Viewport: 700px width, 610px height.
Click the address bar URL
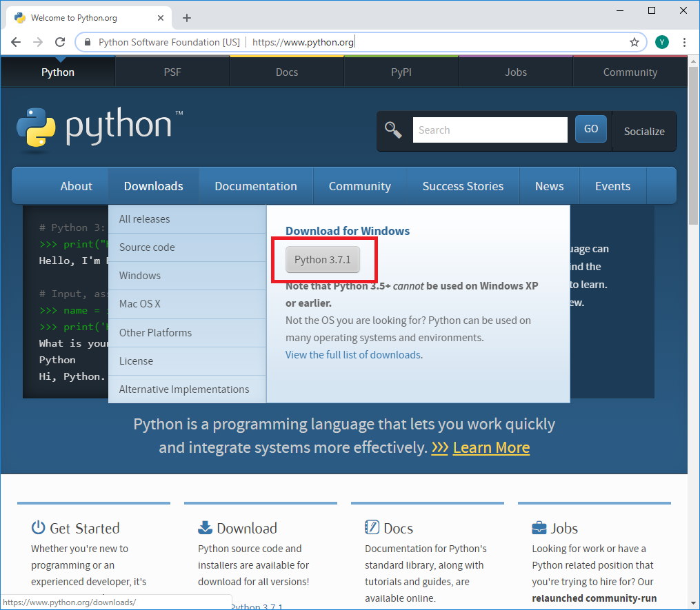tap(303, 43)
